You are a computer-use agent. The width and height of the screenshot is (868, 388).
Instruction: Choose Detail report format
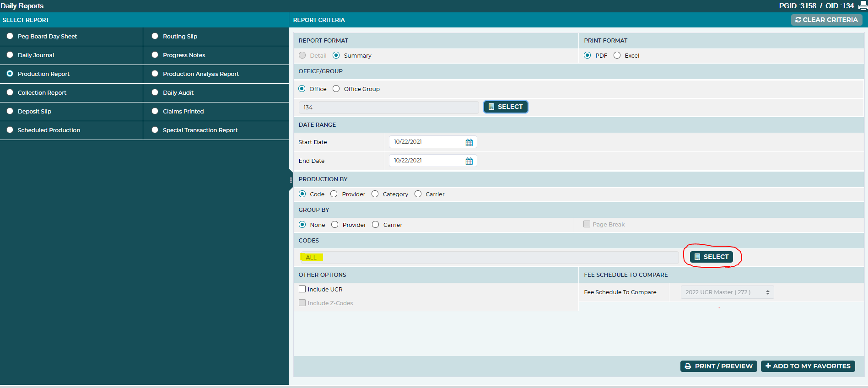pos(302,55)
